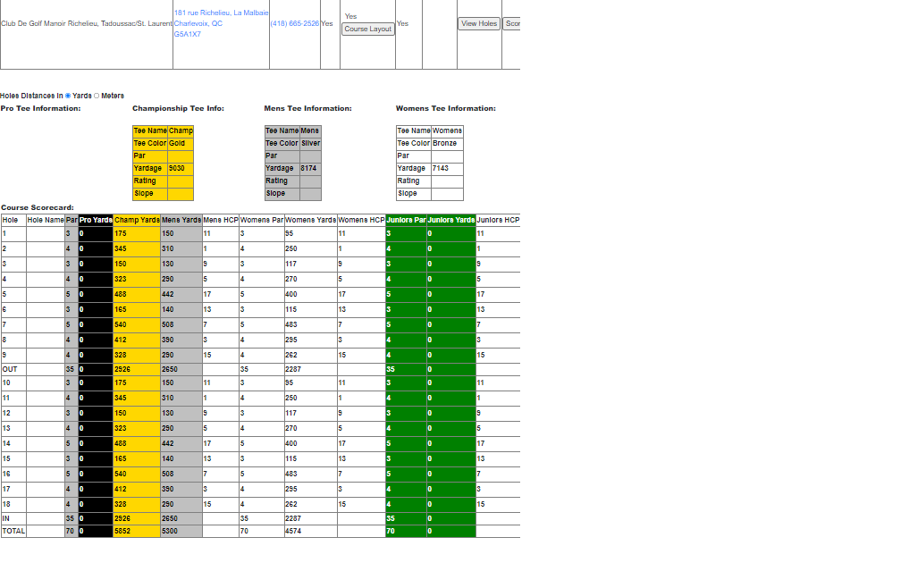
Task: Click the Club De Golf Manoir Richelieu name
Action: point(87,24)
